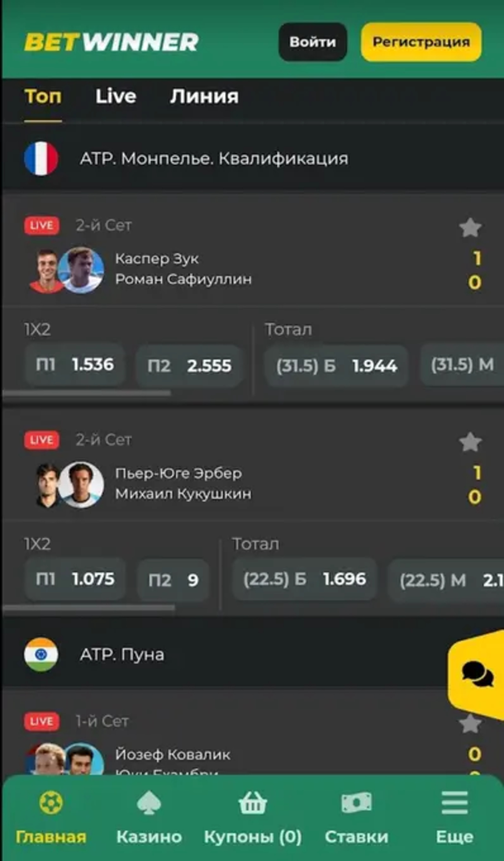
Task: Open Купоны (0) basket icon
Action: pyautogui.click(x=253, y=803)
